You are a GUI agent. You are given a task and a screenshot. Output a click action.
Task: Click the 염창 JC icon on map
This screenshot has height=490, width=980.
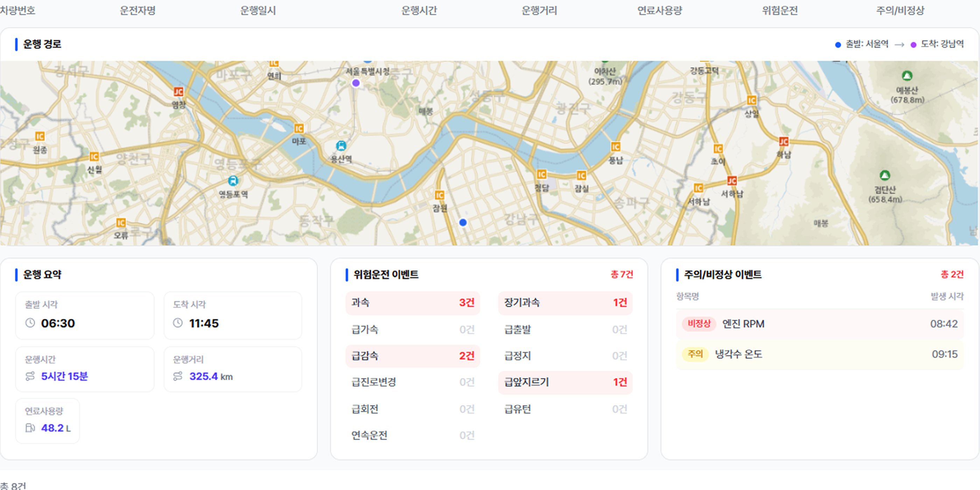click(x=178, y=92)
